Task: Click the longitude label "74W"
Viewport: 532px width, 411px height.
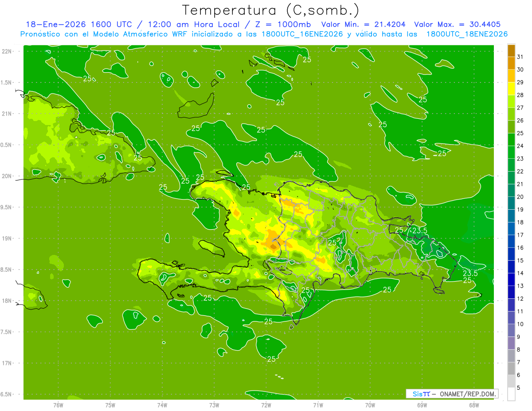Action: [162, 405]
